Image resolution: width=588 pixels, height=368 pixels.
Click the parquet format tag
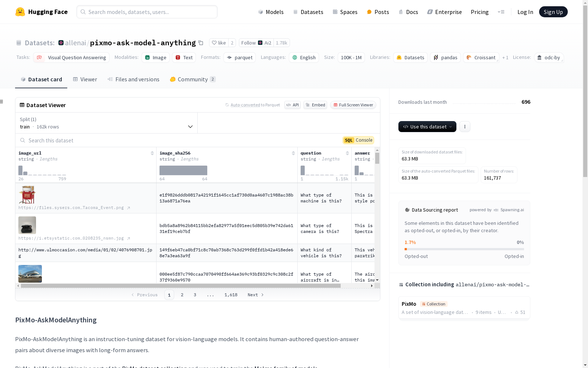[240, 57]
